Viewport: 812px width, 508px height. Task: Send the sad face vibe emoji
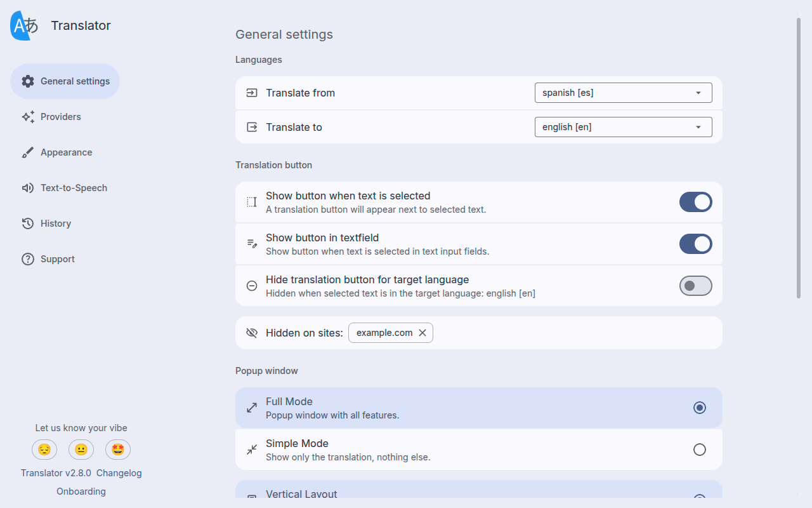44,450
